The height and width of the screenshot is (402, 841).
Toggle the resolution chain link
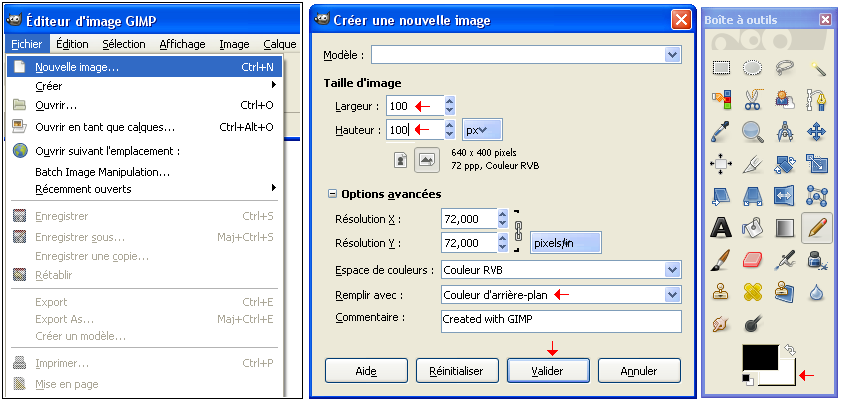coord(518,230)
